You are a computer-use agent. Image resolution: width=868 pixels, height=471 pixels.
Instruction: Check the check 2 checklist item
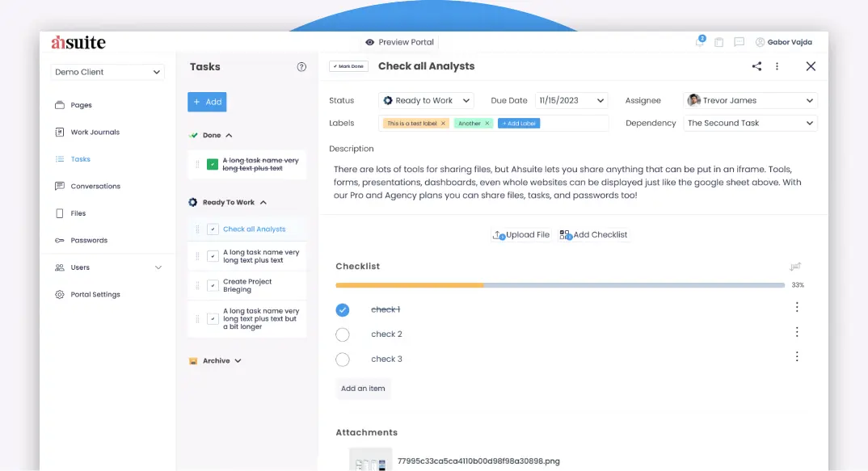pos(343,334)
